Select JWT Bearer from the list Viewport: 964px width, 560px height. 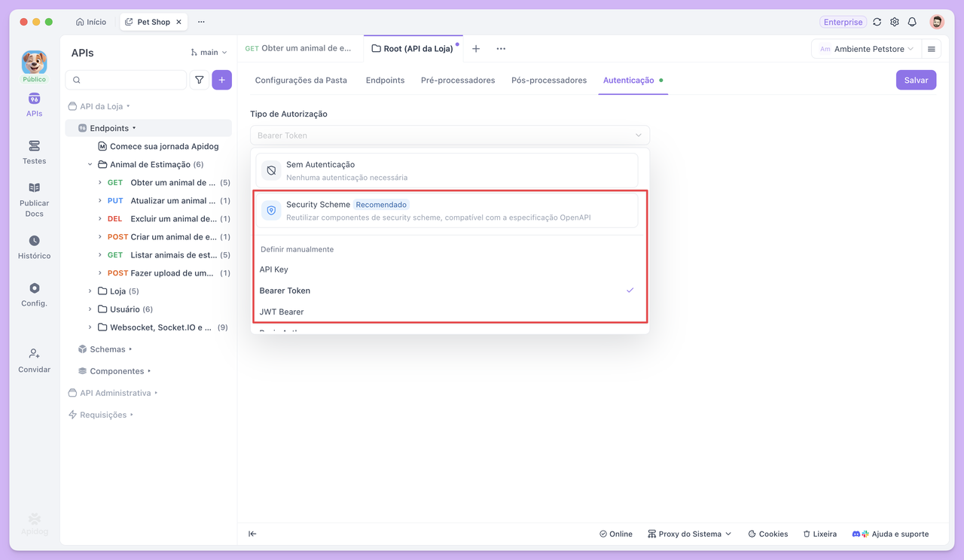pos(450,312)
